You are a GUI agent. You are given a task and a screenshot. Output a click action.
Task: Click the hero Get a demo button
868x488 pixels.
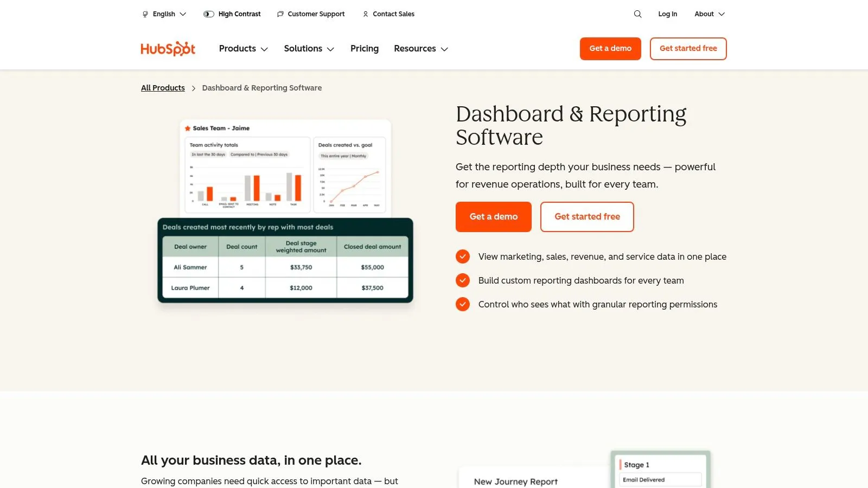(494, 217)
